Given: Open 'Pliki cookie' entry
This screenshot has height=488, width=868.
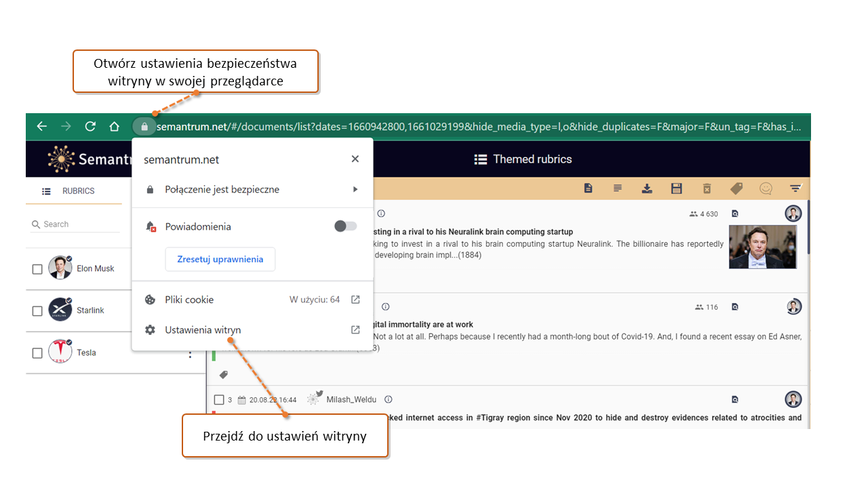Looking at the screenshot, I should (x=252, y=300).
